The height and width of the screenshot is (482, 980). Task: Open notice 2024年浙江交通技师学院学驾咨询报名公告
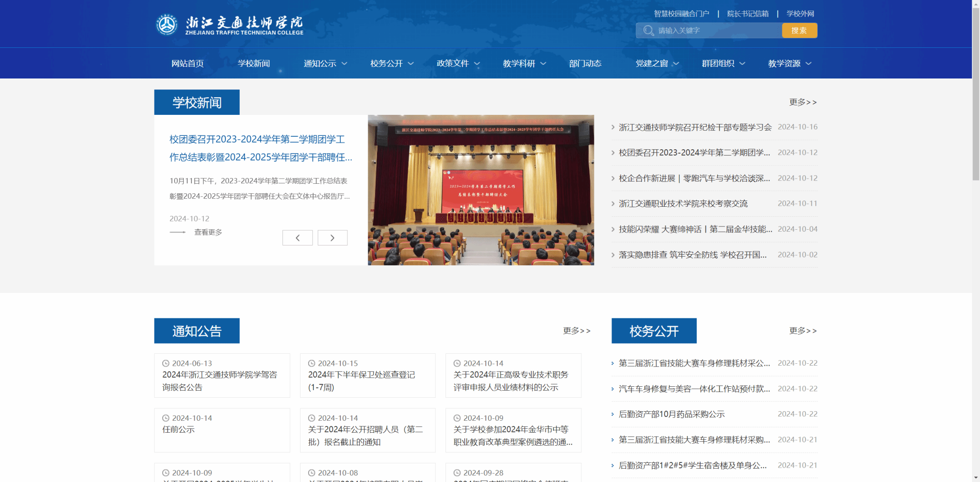pyautogui.click(x=220, y=381)
